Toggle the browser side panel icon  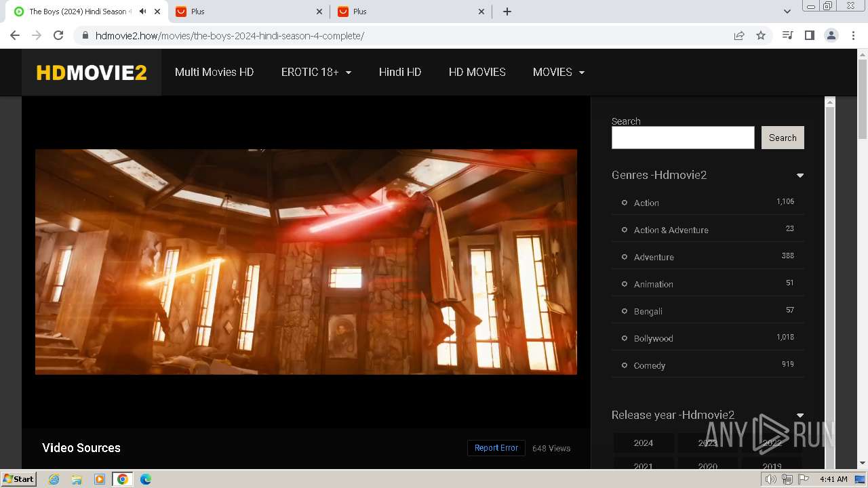coord(810,35)
